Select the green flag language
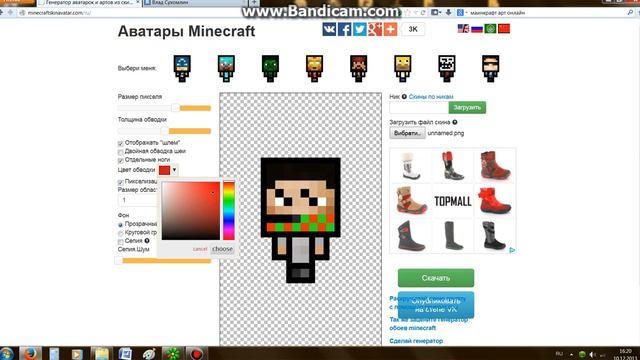The image size is (640, 360). pyautogui.click(x=490, y=29)
